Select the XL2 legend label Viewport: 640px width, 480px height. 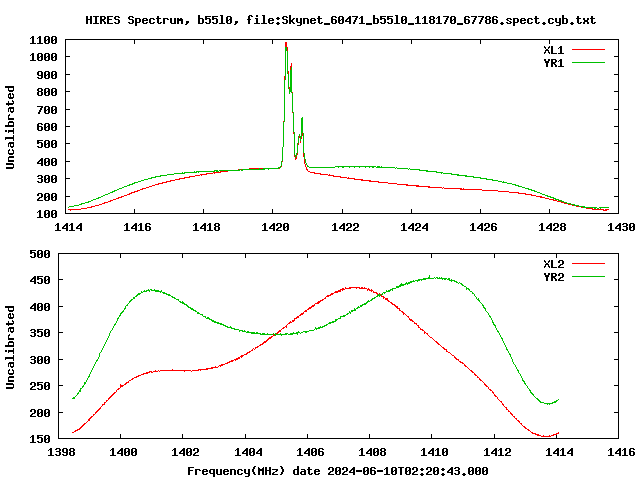tap(553, 264)
